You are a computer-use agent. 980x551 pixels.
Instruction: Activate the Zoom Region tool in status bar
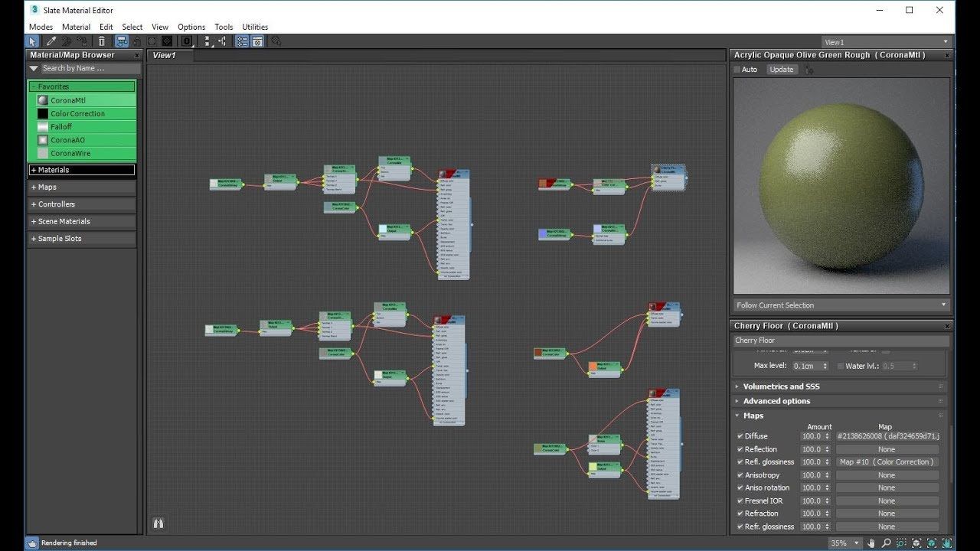click(902, 543)
